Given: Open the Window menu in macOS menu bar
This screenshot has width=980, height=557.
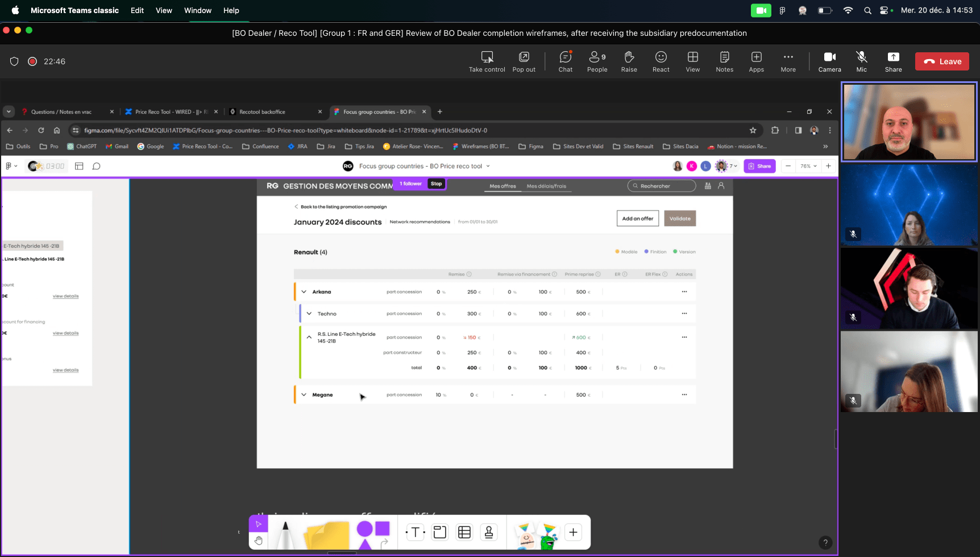Looking at the screenshot, I should 198,10.
